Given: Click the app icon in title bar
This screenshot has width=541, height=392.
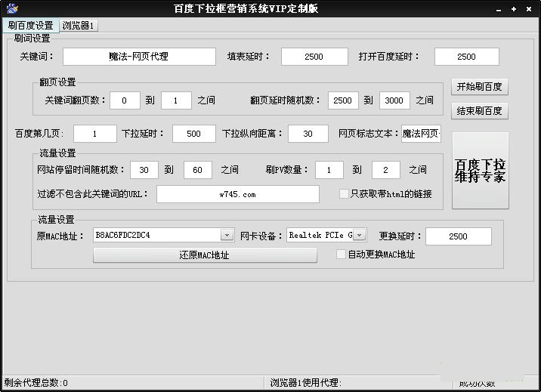Looking at the screenshot, I should pos(12,8).
